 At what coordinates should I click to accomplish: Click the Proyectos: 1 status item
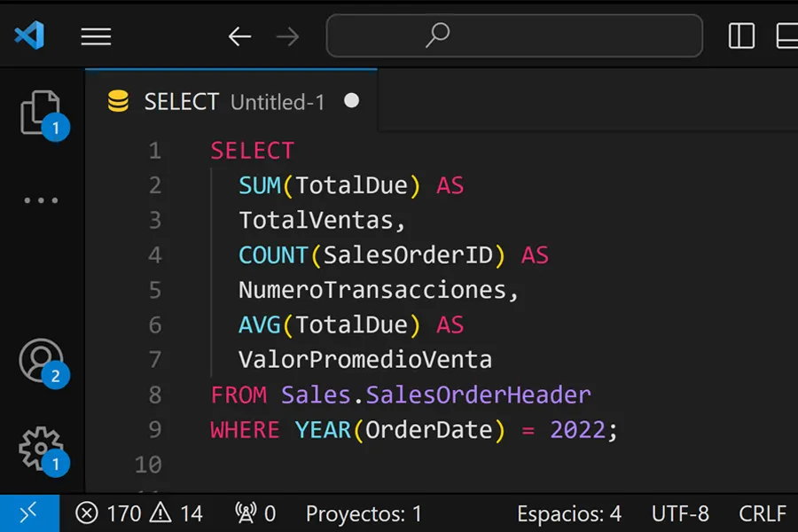coord(364,512)
